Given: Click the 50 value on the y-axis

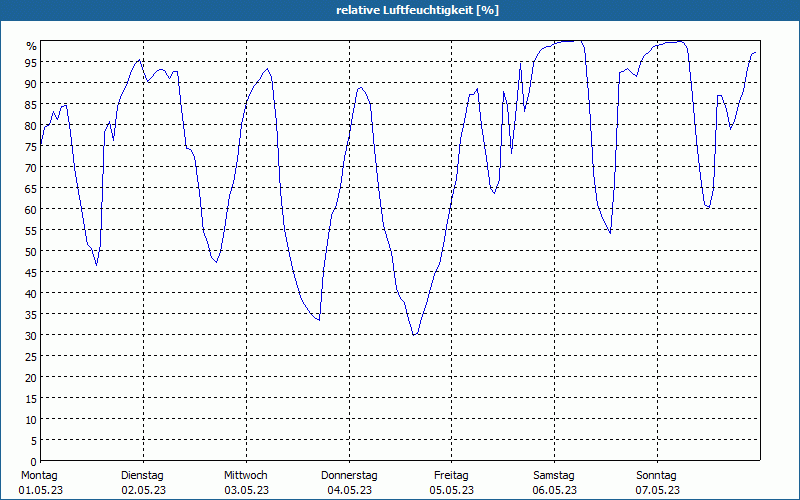Looking at the screenshot, I should (31, 252).
